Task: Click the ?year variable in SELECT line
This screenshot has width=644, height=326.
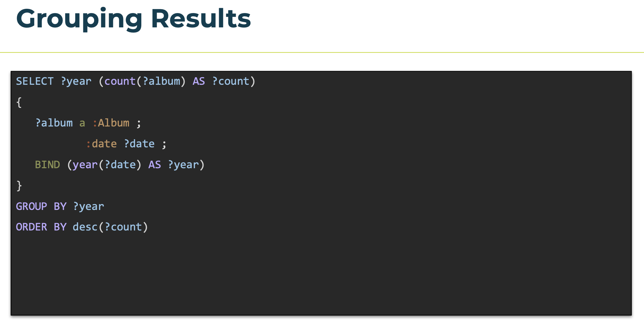Action: pyautogui.click(x=76, y=81)
